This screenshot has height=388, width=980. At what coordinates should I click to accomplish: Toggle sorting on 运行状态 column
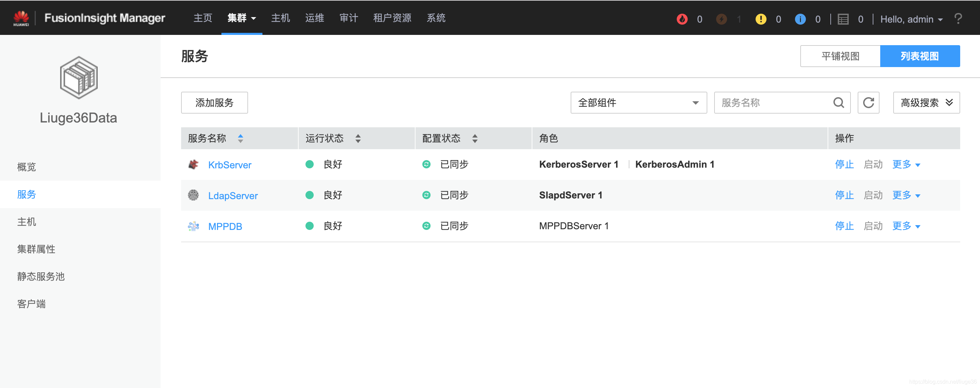point(358,138)
